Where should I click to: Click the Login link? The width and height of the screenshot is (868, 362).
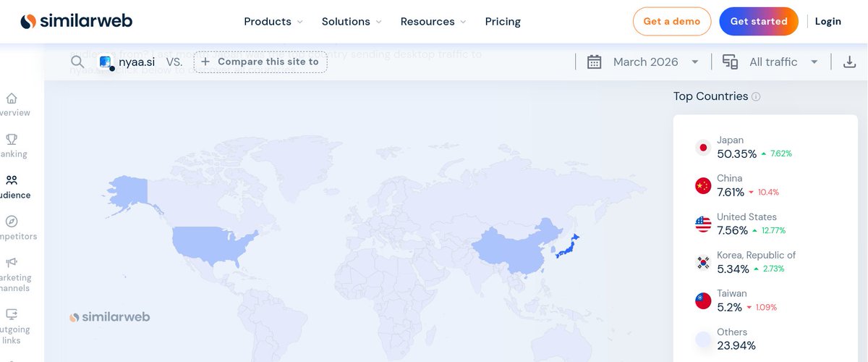pos(828,22)
